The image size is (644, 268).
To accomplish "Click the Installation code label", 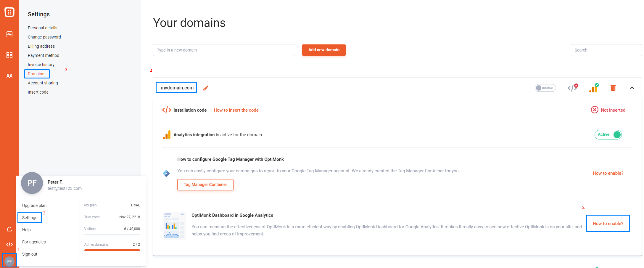I will tap(190, 110).
